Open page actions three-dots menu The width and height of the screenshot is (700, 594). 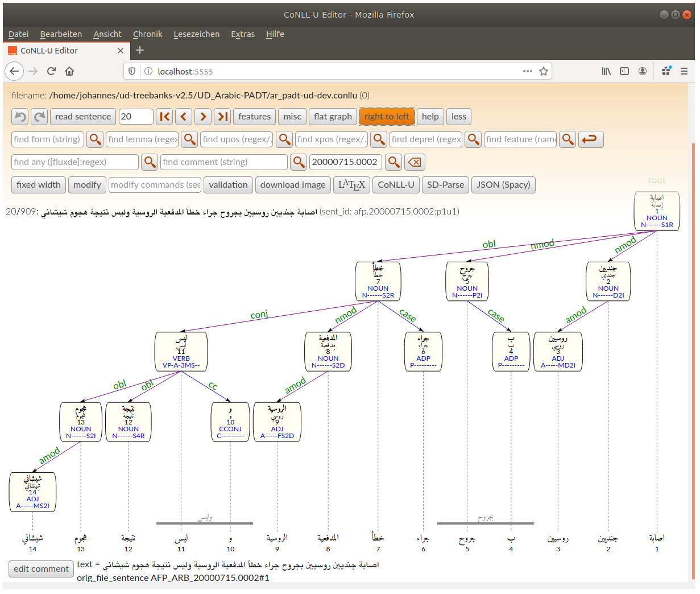tap(528, 71)
